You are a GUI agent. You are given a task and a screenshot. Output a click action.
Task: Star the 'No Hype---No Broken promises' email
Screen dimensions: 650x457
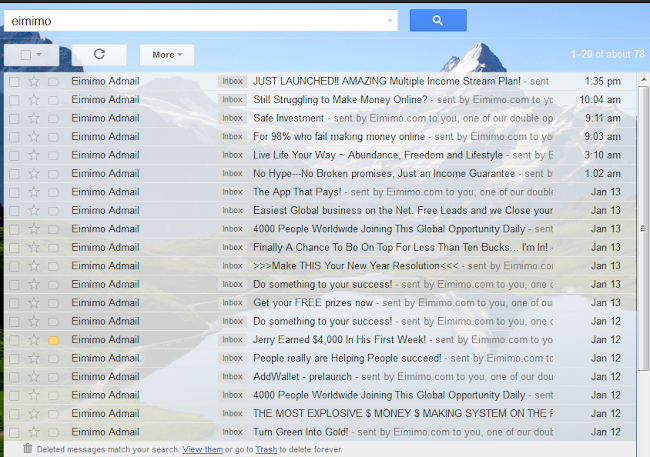[x=34, y=173]
